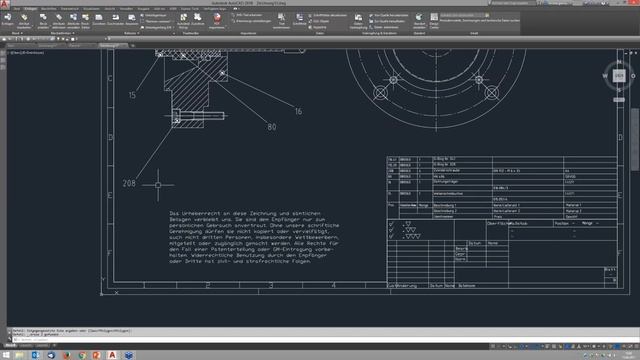
Task: Click the W compass letter on ViewCube
Action: click(x=605, y=76)
